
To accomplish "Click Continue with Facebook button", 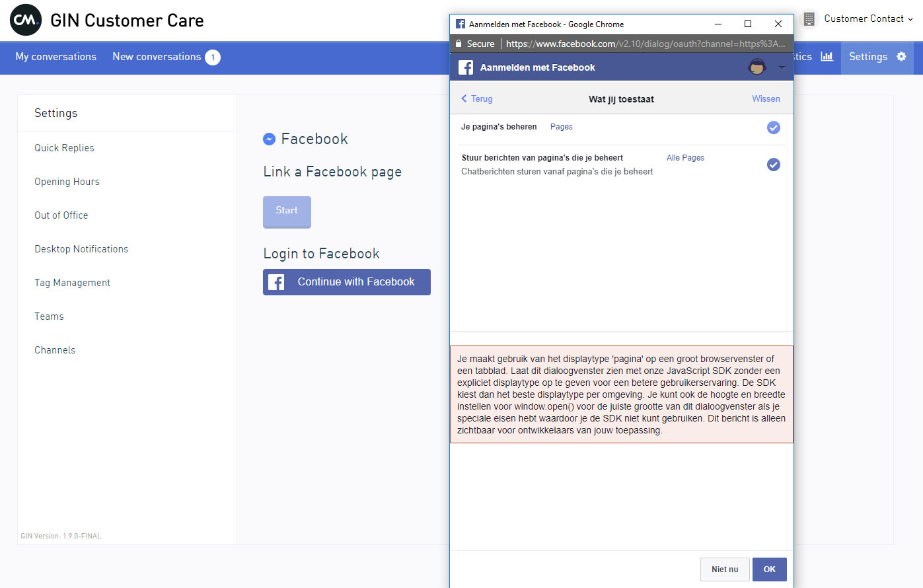I will 347,282.
